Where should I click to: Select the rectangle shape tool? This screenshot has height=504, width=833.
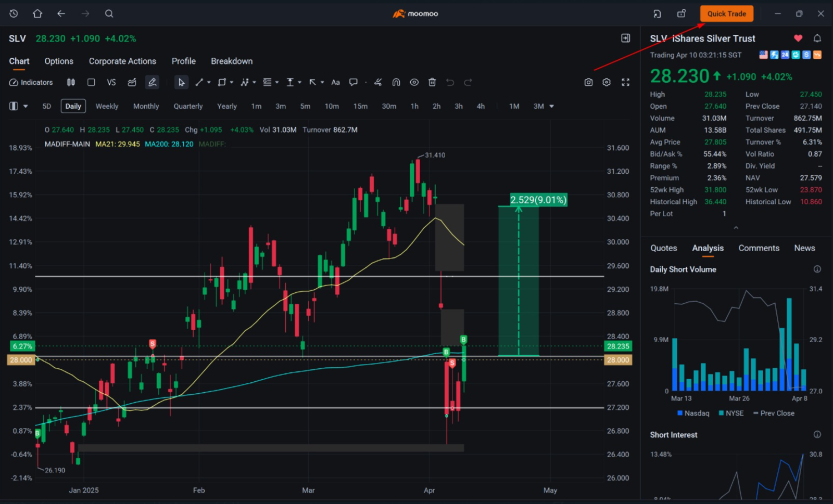(x=222, y=82)
